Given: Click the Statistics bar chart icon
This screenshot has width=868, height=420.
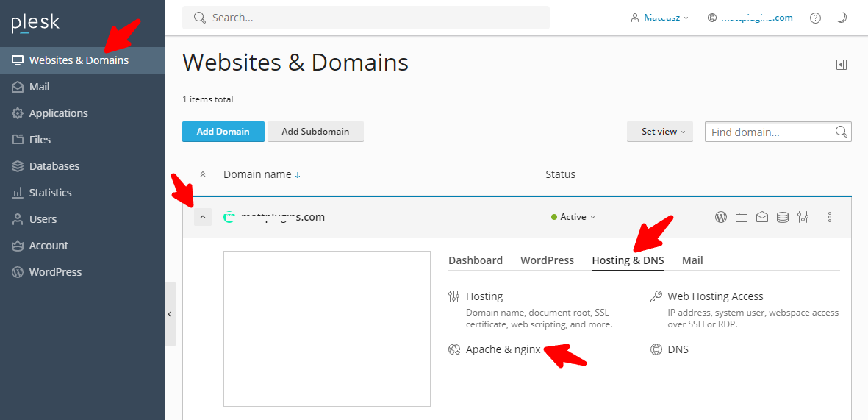Looking at the screenshot, I should click(18, 193).
